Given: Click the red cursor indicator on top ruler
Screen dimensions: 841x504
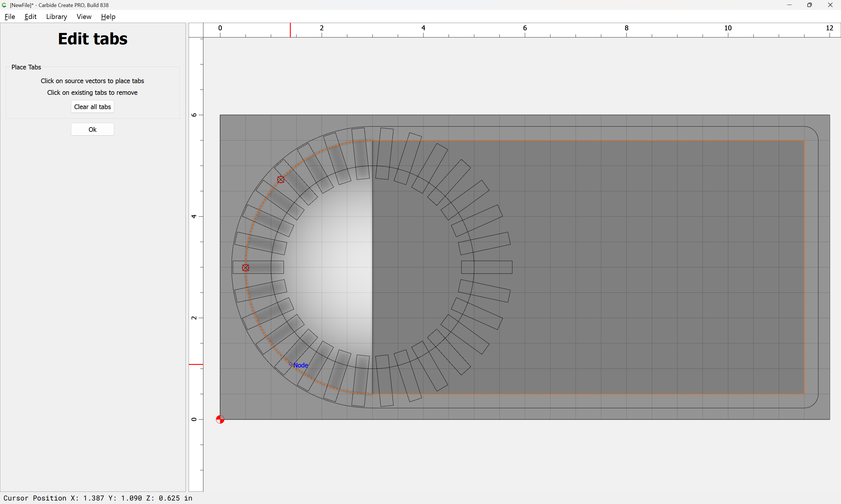Looking at the screenshot, I should click(290, 30).
